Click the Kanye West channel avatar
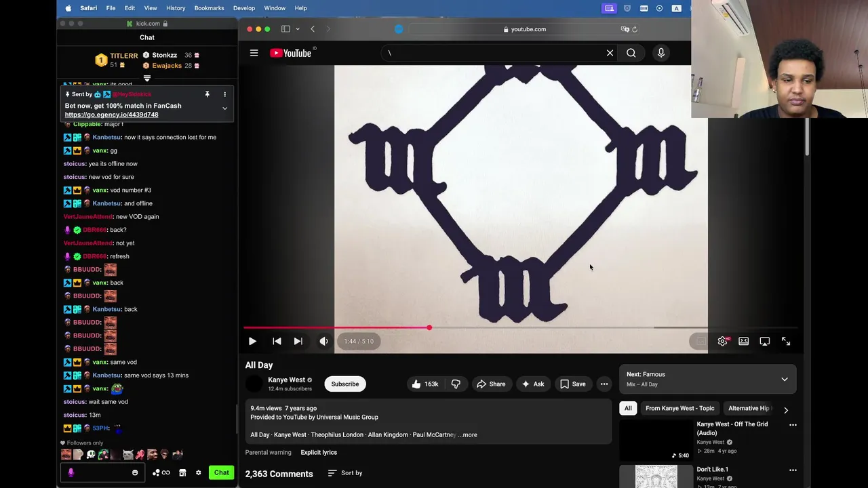This screenshot has height=488, width=868. [254, 384]
